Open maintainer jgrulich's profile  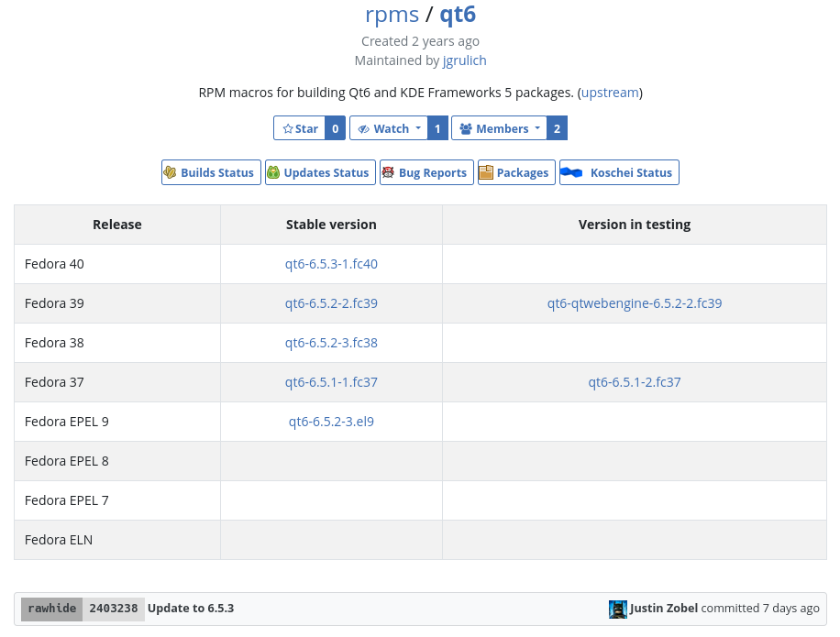pos(464,60)
